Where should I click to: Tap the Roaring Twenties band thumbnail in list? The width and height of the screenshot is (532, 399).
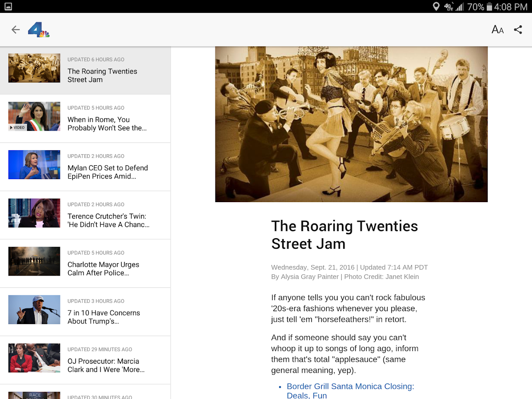pos(34,68)
